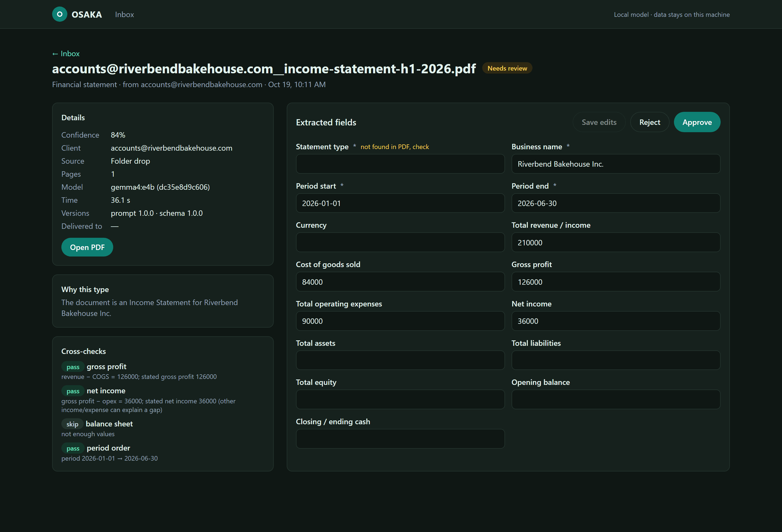The image size is (782, 532).
Task: Click the Save edits button
Action: (599, 122)
